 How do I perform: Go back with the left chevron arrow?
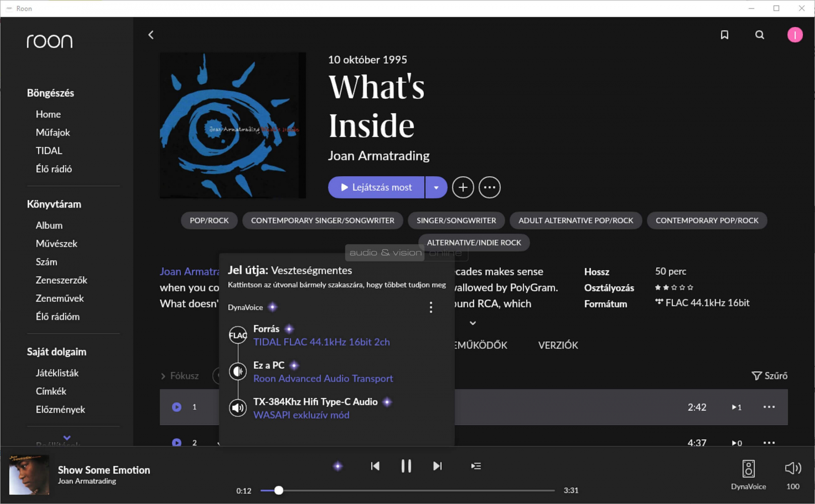[151, 35]
